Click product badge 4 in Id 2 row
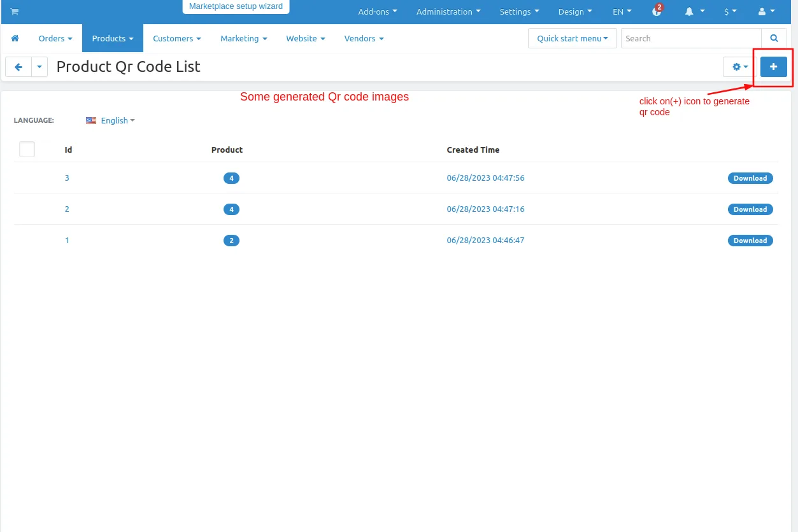The image size is (798, 532). click(231, 209)
